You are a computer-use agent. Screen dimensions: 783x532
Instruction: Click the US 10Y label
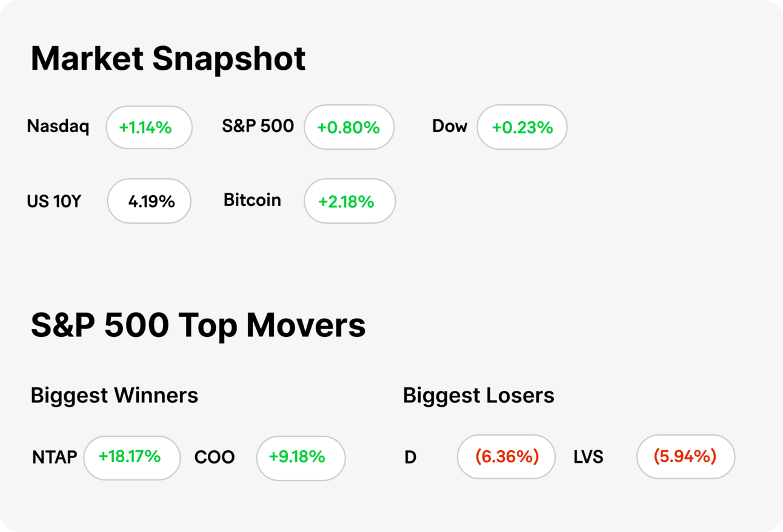[x=54, y=201]
